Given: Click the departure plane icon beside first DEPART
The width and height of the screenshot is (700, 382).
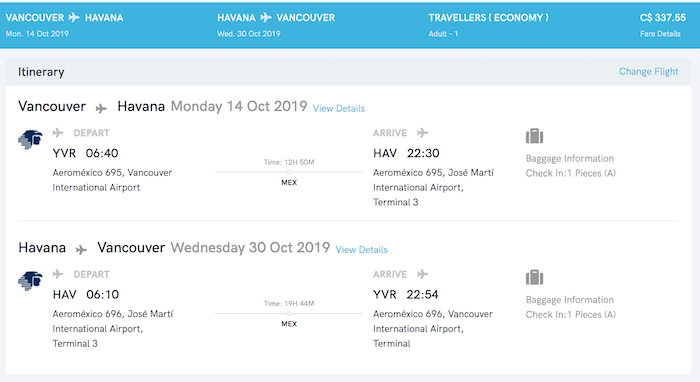Looking at the screenshot, I should point(58,133).
